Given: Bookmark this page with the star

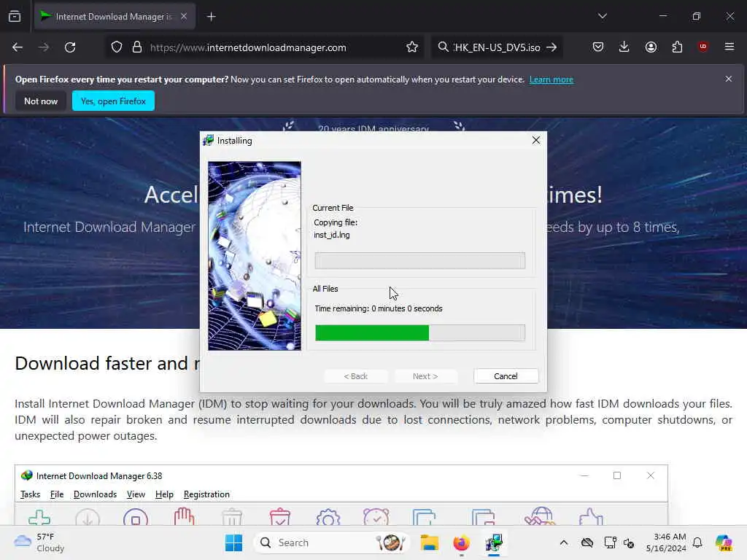Looking at the screenshot, I should [x=412, y=47].
